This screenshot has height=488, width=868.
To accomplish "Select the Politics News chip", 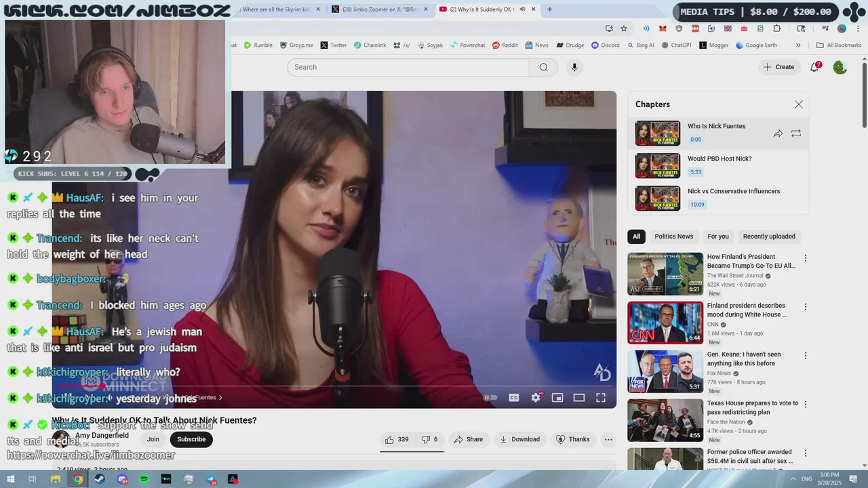I will pos(673,237).
